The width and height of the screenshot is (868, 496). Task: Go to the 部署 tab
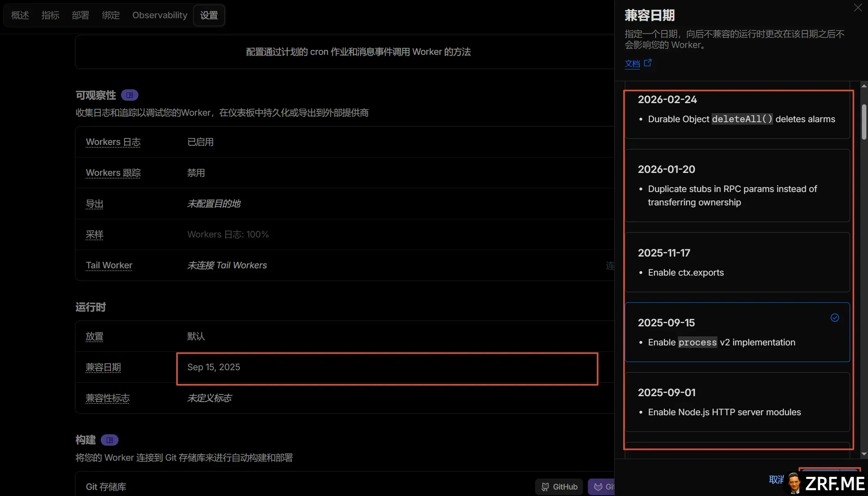[80, 15]
